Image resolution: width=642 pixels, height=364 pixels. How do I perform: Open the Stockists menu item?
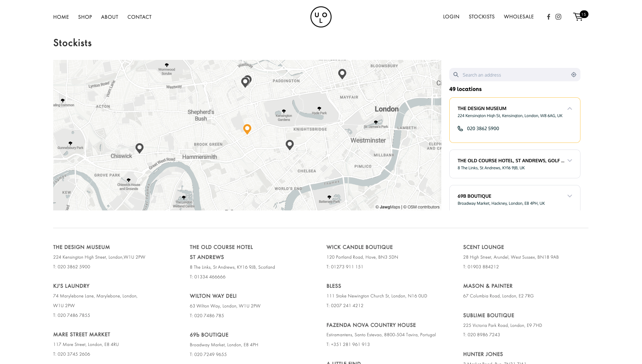point(482,16)
